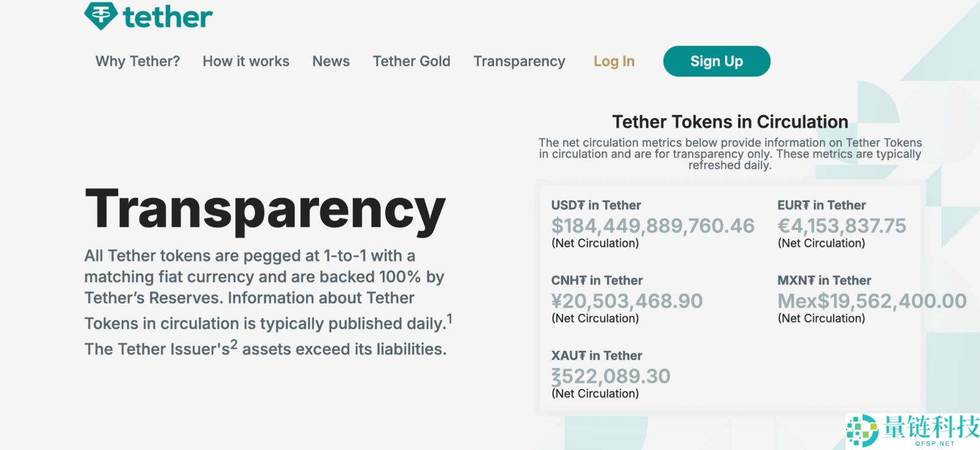The height and width of the screenshot is (450, 980).
Task: Open footnote 1 after 'published daily'
Action: tap(449, 319)
